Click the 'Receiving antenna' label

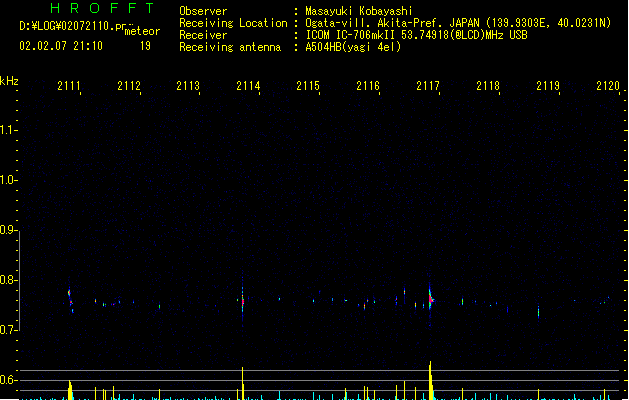click(230, 47)
